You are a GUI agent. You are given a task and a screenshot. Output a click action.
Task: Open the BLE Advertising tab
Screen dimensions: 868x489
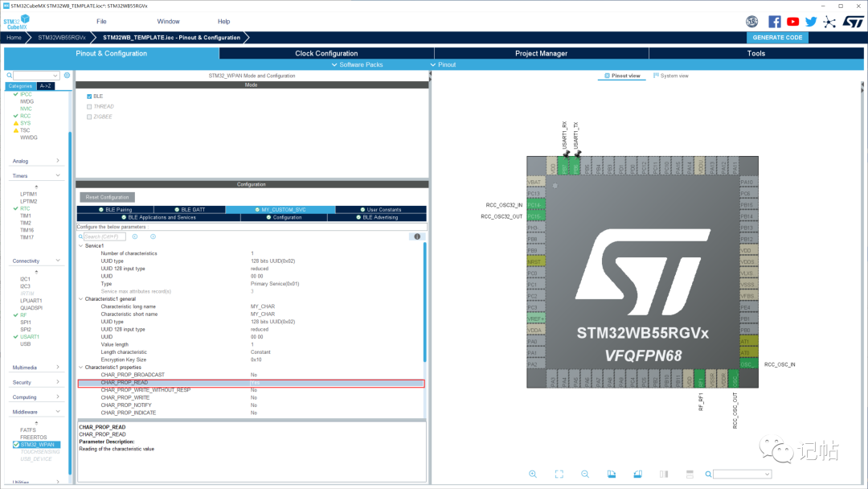(x=376, y=218)
